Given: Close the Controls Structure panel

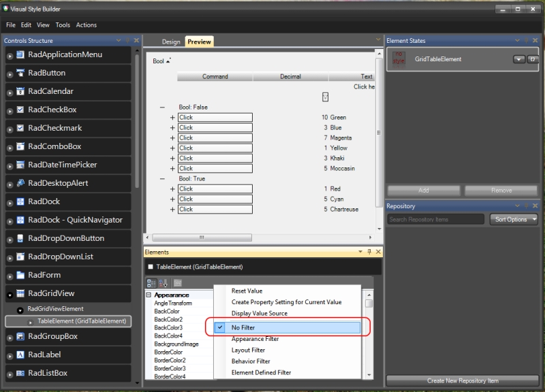Looking at the screenshot, I should click(x=136, y=40).
